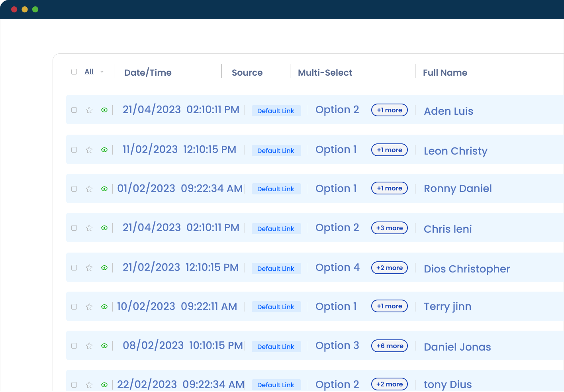Click the red close window dot
564x392 pixels.
(x=14, y=9)
